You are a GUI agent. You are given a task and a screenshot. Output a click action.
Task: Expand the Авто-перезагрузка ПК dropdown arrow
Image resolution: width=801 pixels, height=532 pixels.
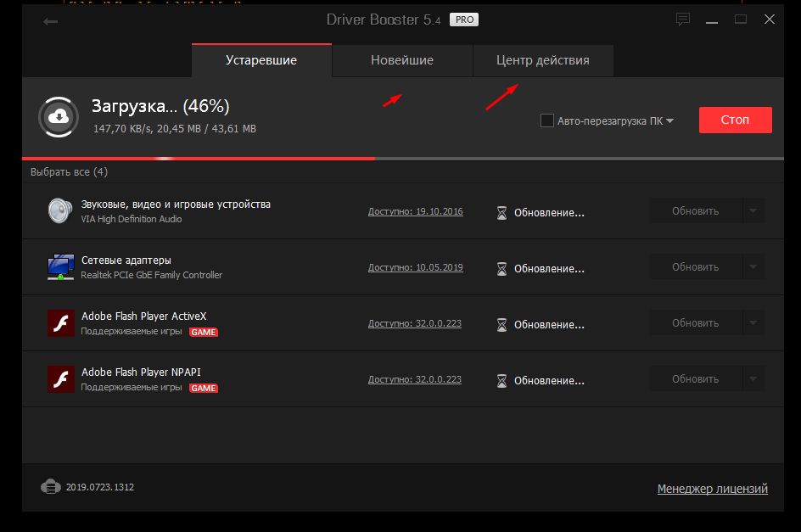pos(669,121)
